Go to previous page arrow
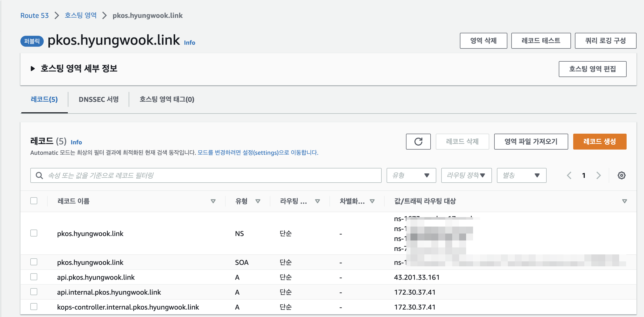The height and width of the screenshot is (317, 644). [569, 175]
